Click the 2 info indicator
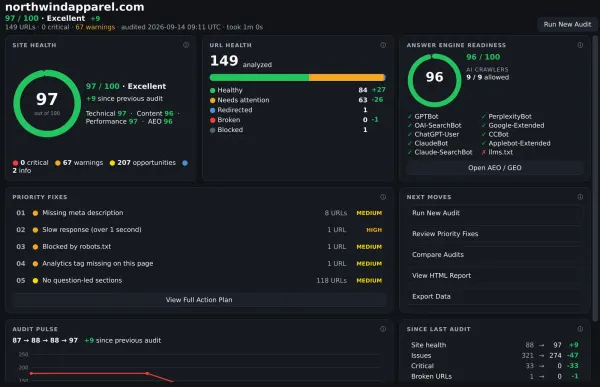600x387 pixels. [22, 171]
